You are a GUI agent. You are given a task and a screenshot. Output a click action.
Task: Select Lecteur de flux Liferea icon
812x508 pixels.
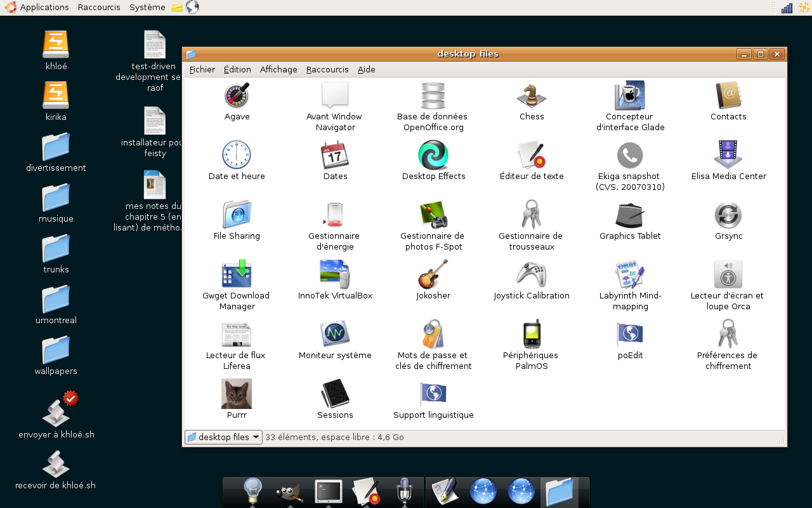tap(237, 334)
